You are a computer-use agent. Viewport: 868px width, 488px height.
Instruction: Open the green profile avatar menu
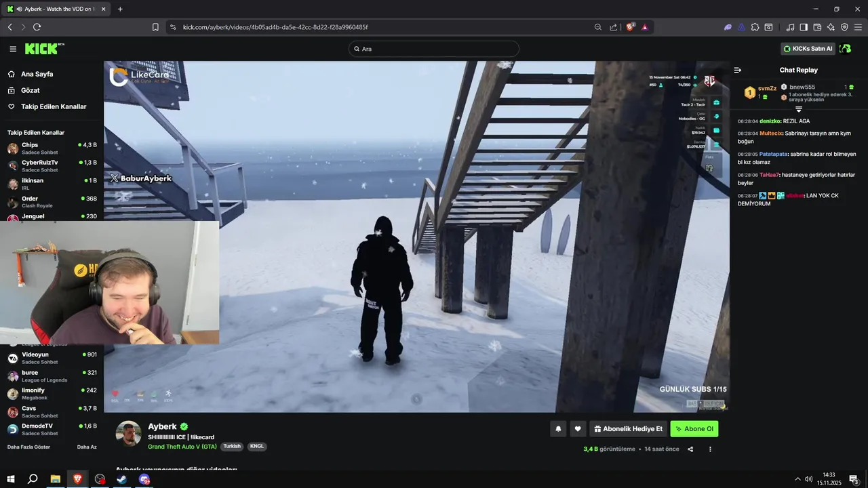pyautogui.click(x=846, y=49)
